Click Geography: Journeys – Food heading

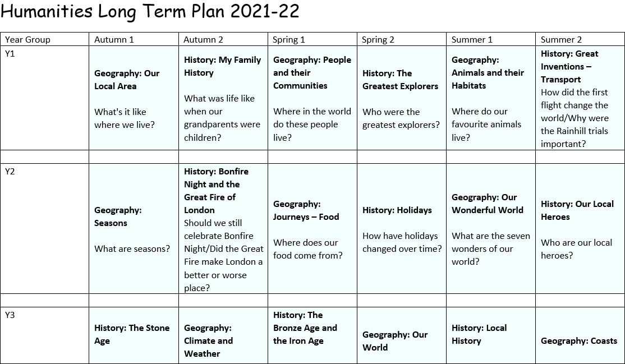306,210
